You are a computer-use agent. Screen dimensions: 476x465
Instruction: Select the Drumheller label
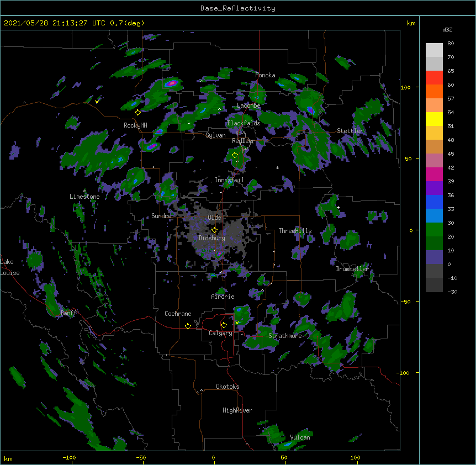pos(352,269)
